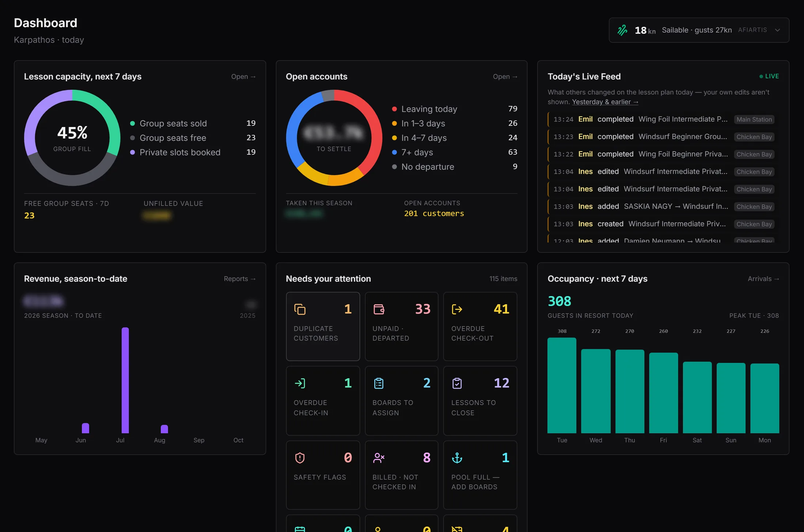Screen dimensions: 804x532
Task: Click the Boards to Assign clipboard icon
Action: coord(379,383)
